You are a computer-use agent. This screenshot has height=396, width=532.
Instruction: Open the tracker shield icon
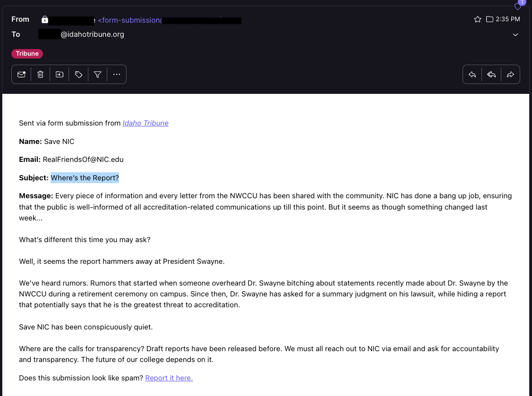point(518,7)
